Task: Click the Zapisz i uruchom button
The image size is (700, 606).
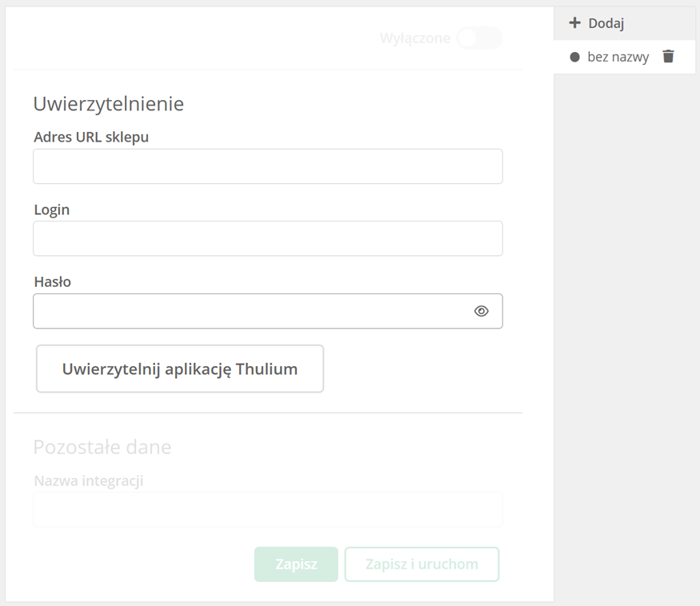Action: click(x=422, y=564)
